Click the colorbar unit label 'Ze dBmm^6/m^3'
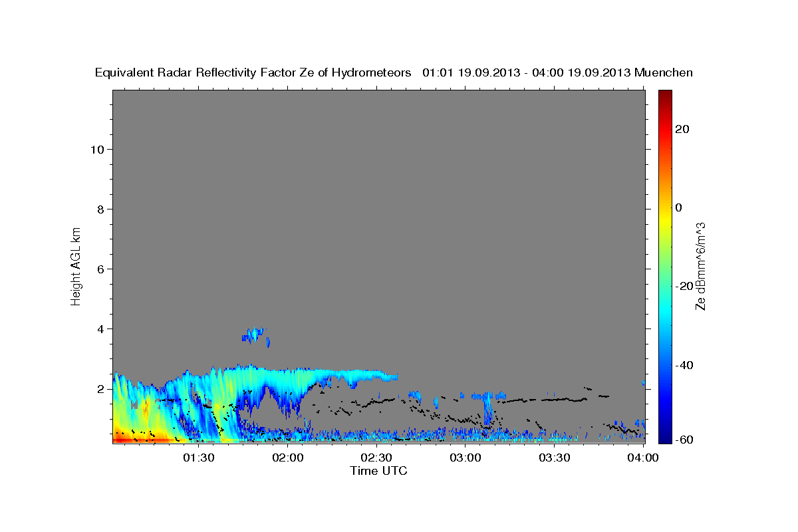 700,266
